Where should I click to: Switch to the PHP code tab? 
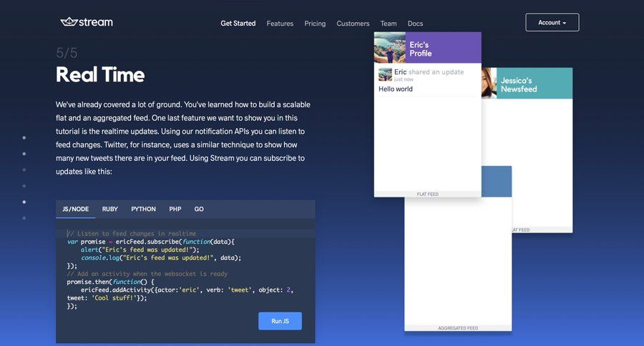pos(175,209)
